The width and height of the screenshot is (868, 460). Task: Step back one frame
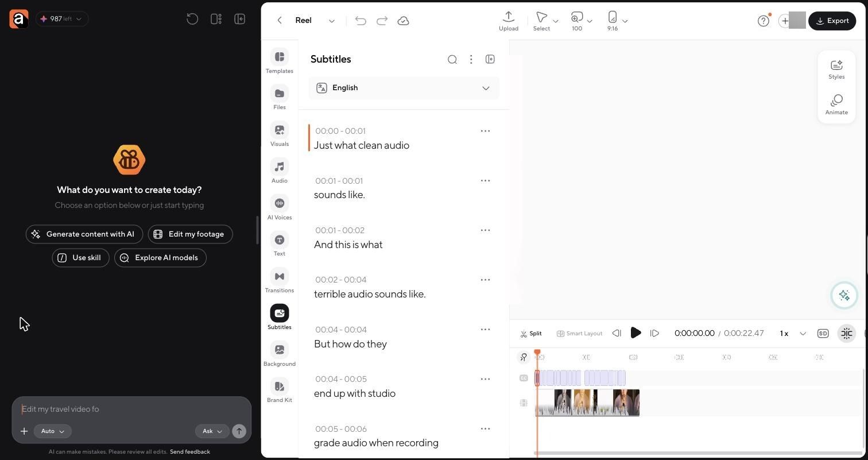click(x=617, y=333)
